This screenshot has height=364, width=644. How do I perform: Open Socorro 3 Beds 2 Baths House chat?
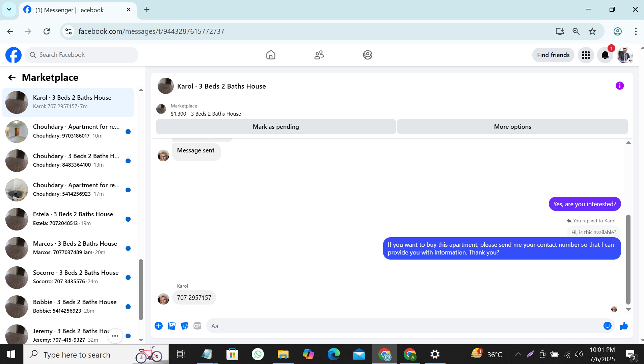coord(68,277)
